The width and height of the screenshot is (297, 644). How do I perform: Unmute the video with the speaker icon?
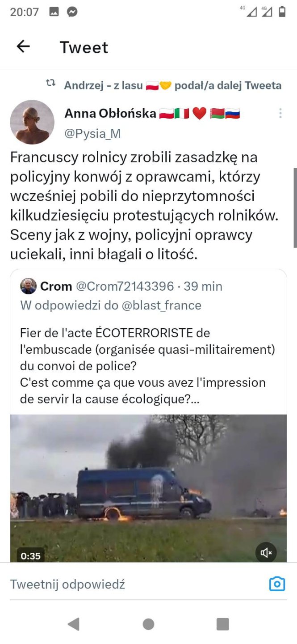pyautogui.click(x=266, y=553)
